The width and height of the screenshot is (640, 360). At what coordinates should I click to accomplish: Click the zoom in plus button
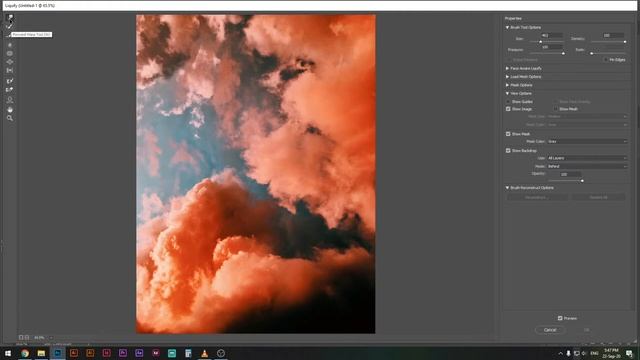tap(27, 338)
